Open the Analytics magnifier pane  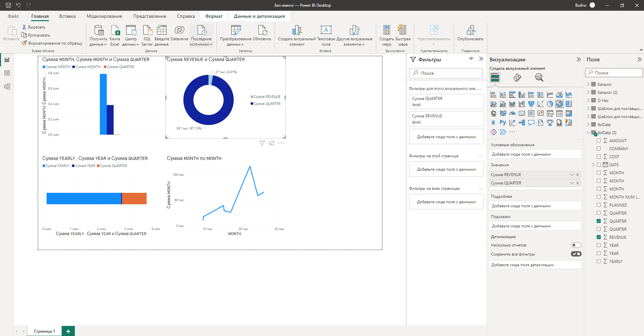(539, 78)
